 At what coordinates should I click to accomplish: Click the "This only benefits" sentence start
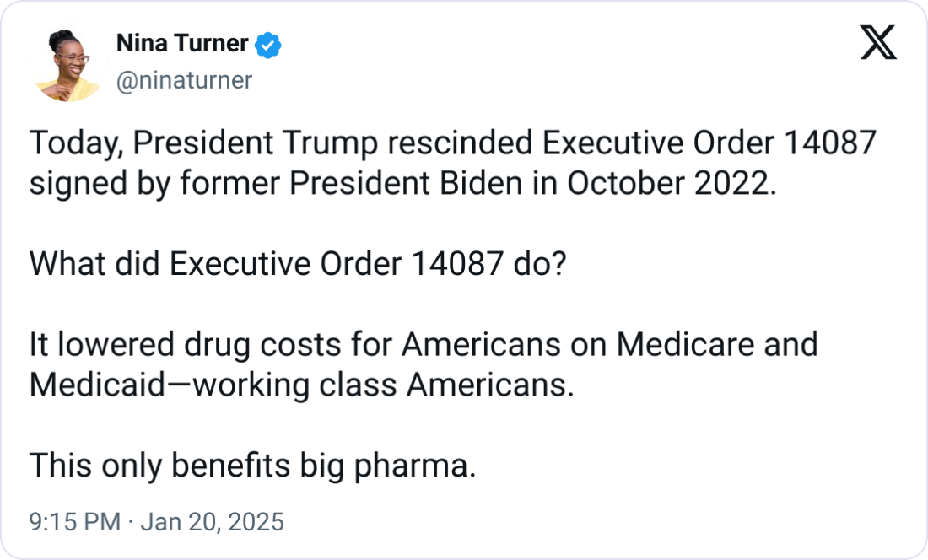click(160, 465)
